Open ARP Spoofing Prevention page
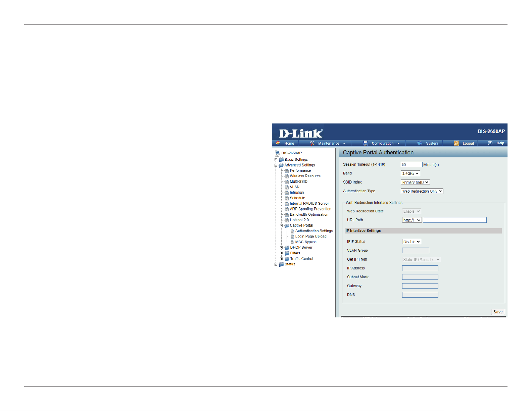 (310, 209)
